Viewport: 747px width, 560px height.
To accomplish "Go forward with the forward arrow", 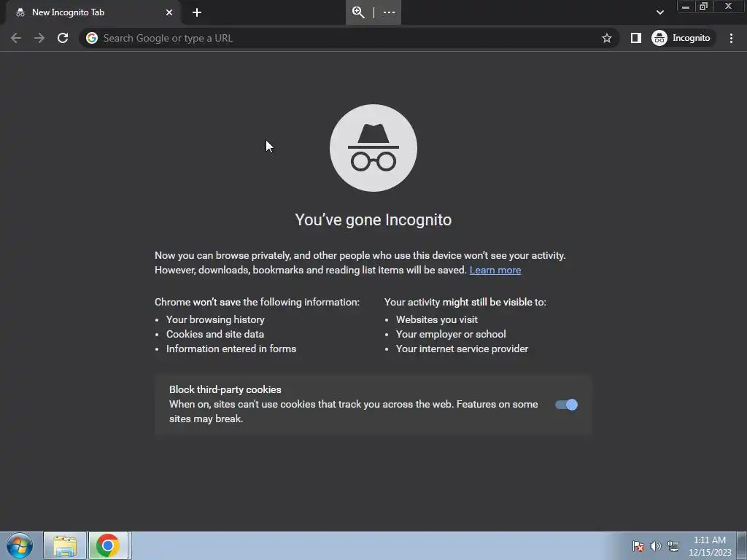I will coord(39,38).
